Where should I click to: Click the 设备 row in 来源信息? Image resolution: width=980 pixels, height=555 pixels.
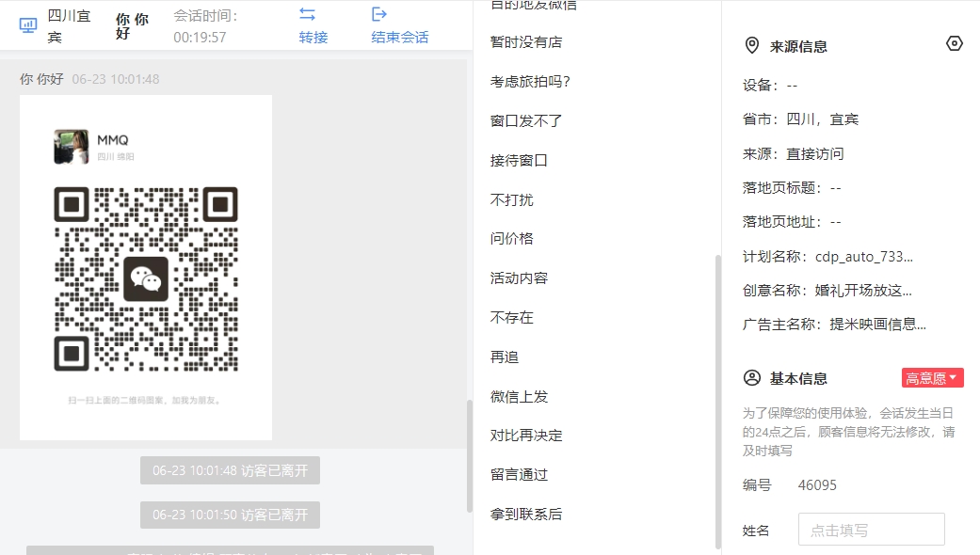click(770, 86)
